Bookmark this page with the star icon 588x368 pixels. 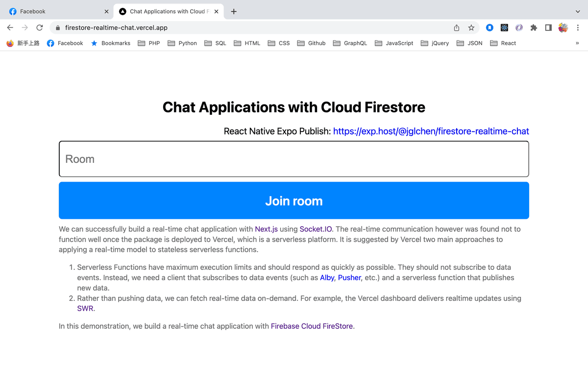pos(471,27)
